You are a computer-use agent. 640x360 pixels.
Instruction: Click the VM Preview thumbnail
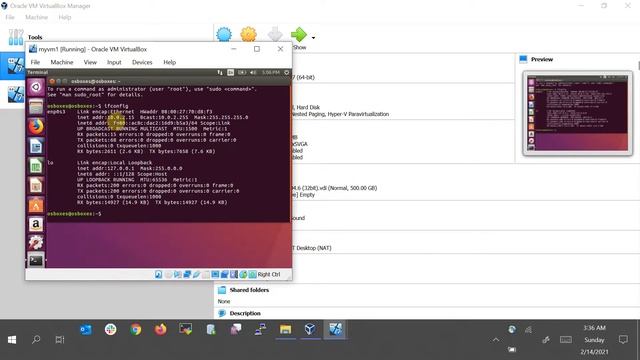coord(577,113)
